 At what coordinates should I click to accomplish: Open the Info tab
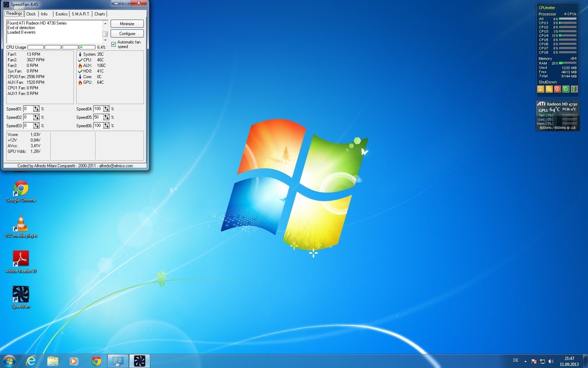coord(44,14)
